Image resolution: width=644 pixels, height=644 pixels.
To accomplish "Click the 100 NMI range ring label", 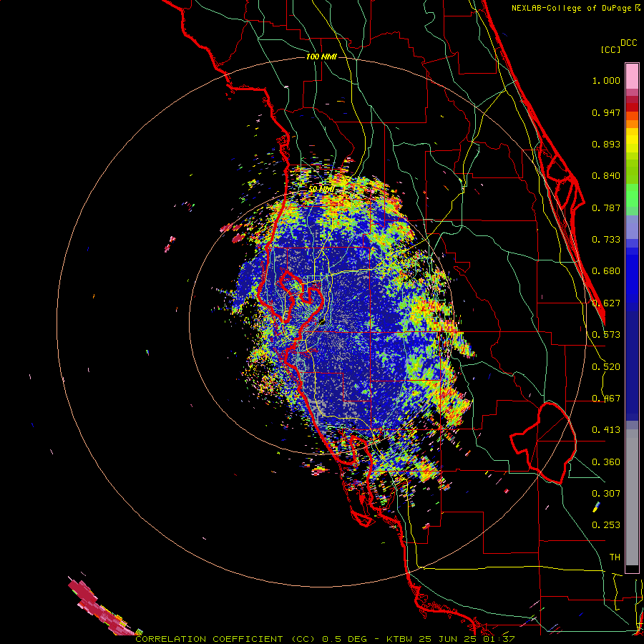I will 321,57.
